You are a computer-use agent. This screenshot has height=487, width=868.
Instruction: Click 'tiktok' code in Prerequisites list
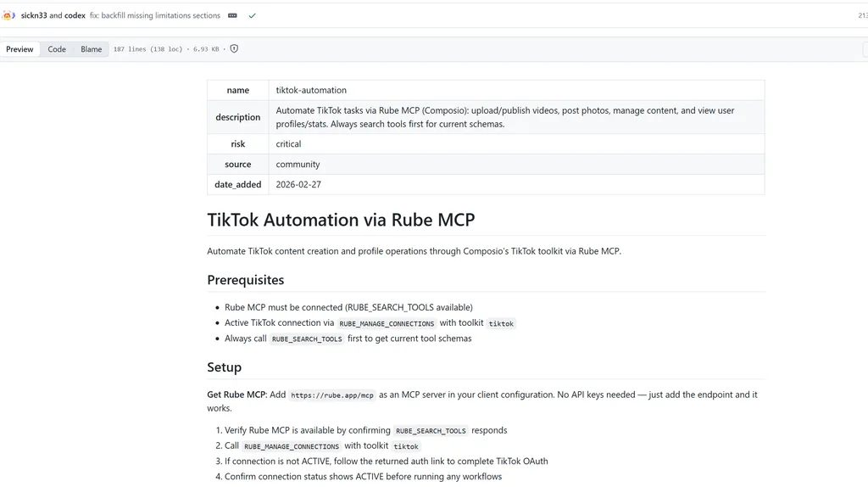click(501, 323)
